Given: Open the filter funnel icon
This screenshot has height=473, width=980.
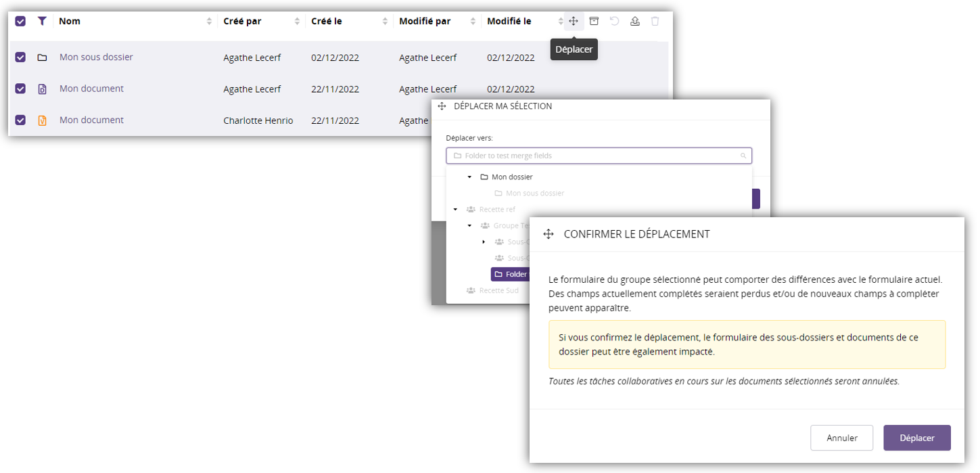Looking at the screenshot, I should 42,21.
